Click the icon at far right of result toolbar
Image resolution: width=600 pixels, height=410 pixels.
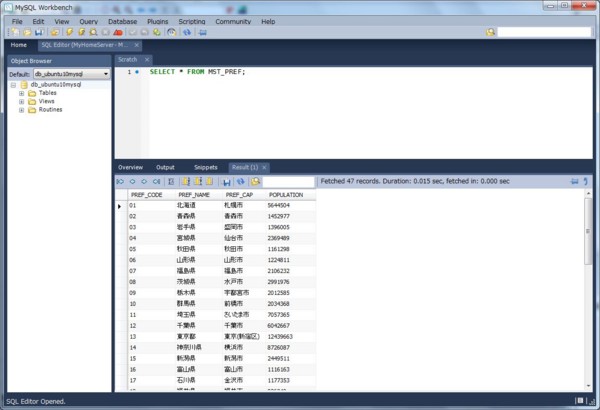click(x=585, y=181)
